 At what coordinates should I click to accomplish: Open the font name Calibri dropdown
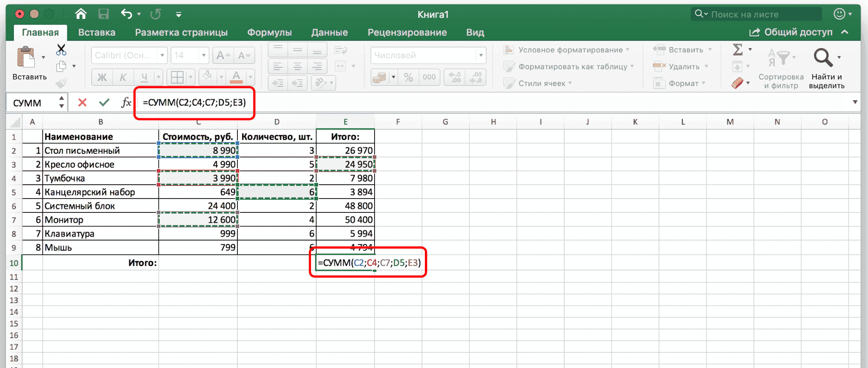tap(162, 55)
